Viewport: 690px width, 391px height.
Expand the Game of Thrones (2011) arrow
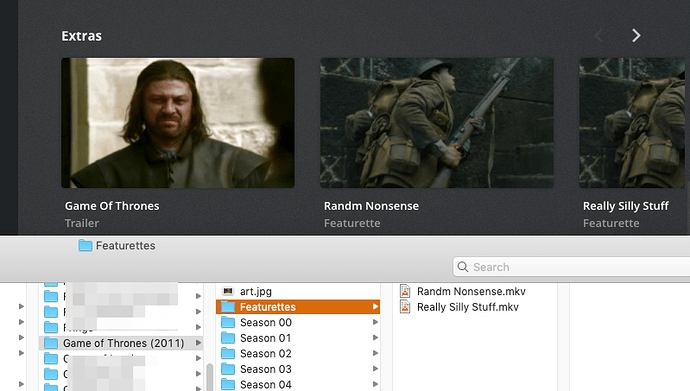click(x=198, y=343)
